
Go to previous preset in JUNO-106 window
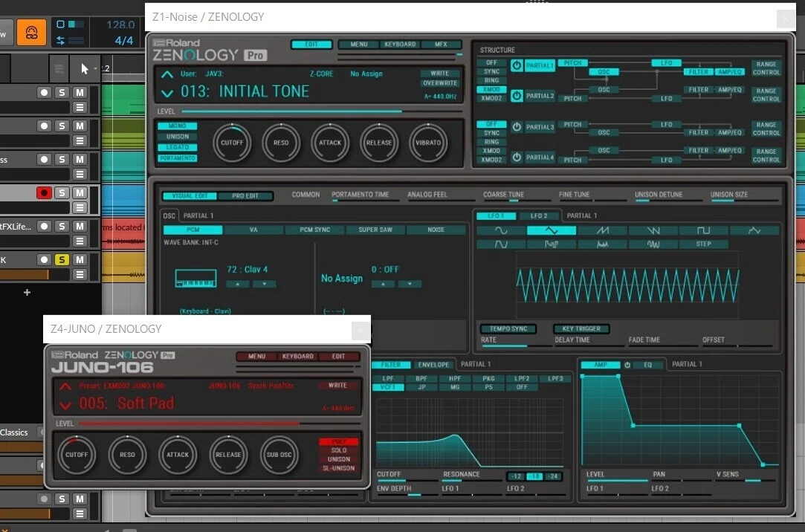pos(65,386)
